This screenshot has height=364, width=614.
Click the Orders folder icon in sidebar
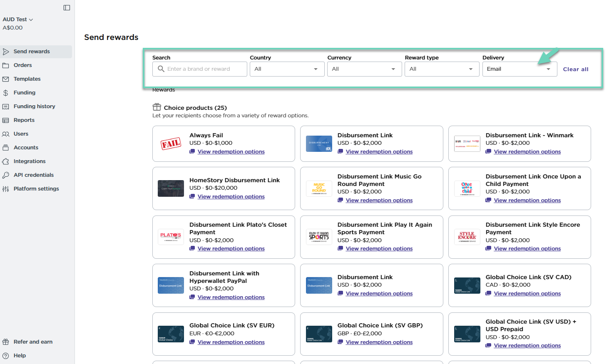[6, 65]
